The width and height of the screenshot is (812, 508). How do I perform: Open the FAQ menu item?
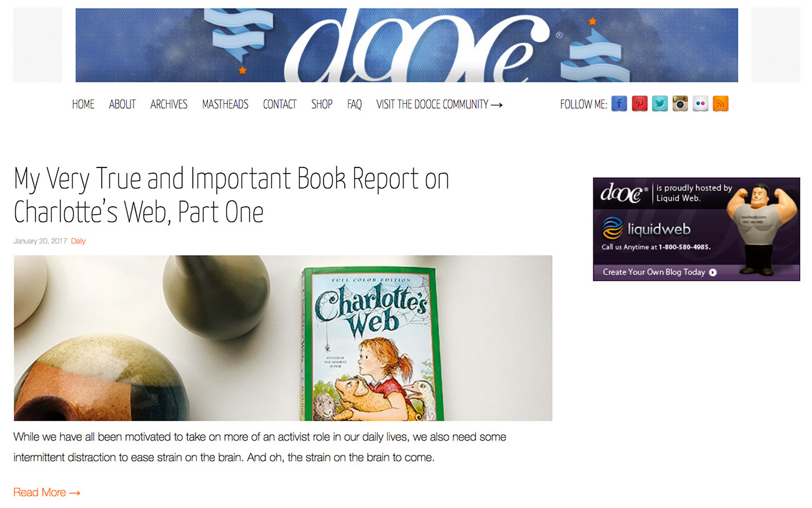(354, 104)
